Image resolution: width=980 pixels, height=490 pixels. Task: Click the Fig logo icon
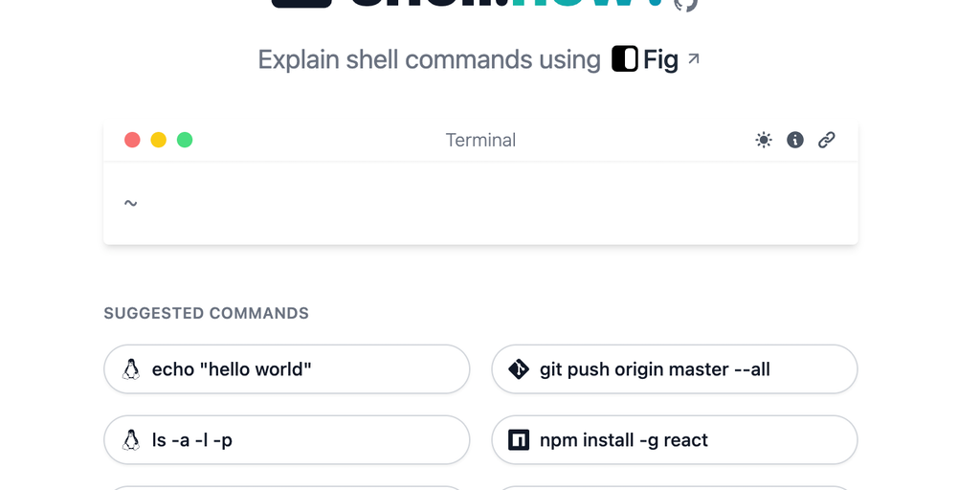[625, 59]
